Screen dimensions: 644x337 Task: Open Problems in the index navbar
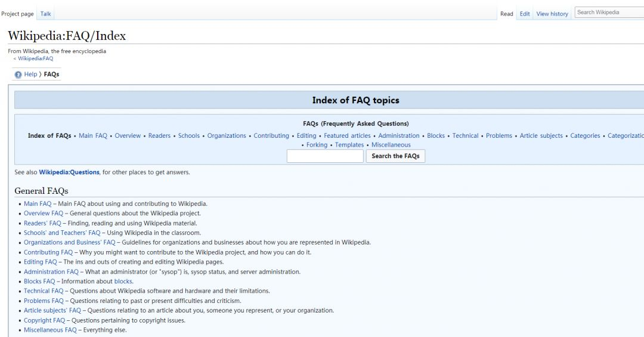499,135
